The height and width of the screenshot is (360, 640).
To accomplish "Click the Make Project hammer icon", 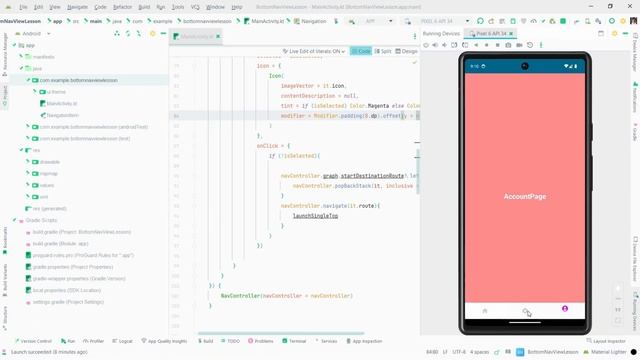I will [x=336, y=21].
